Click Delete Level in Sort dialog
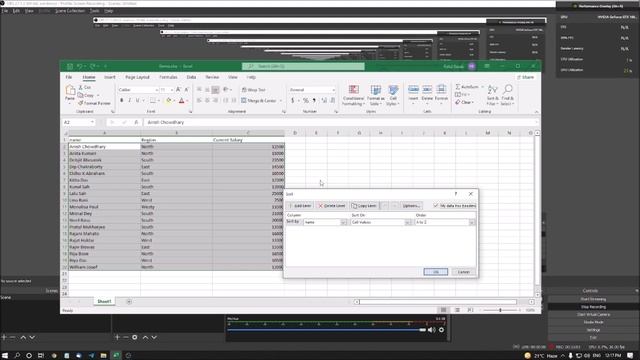Viewport: 640px width, 360px height. 332,206
